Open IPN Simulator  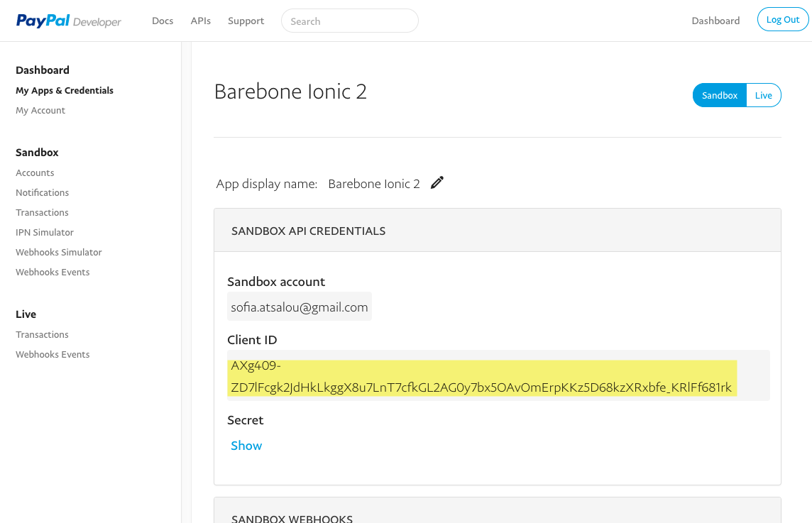pyautogui.click(x=45, y=233)
